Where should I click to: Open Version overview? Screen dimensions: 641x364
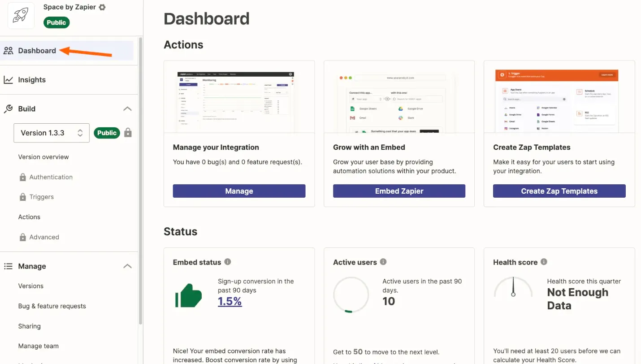point(43,157)
